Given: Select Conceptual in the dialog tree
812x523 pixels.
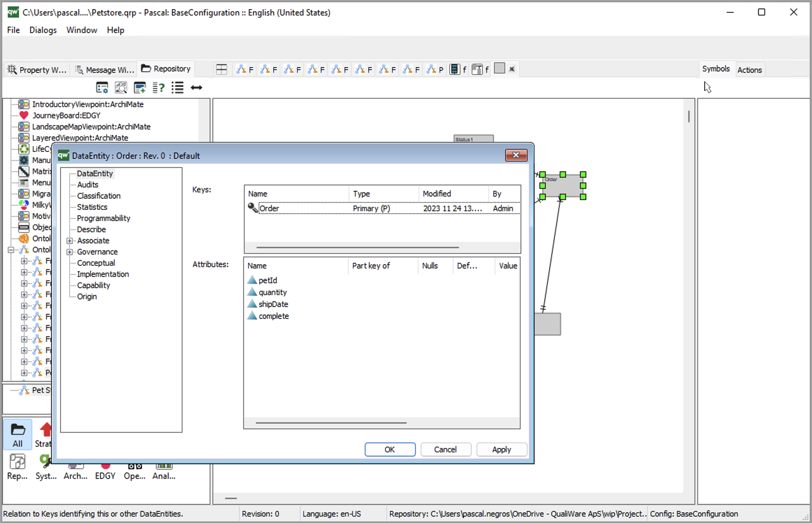Looking at the screenshot, I should pos(96,263).
